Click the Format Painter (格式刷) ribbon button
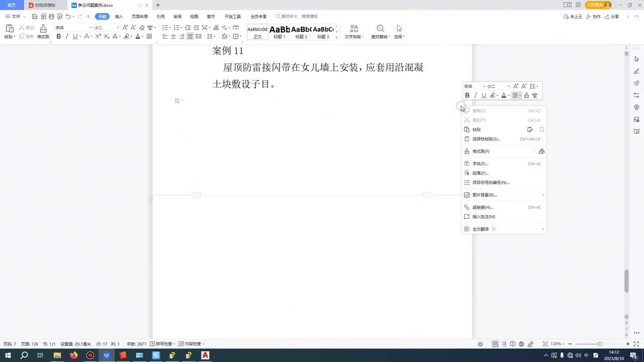Screen dimensions: 644x362 pyautogui.click(x=43, y=32)
